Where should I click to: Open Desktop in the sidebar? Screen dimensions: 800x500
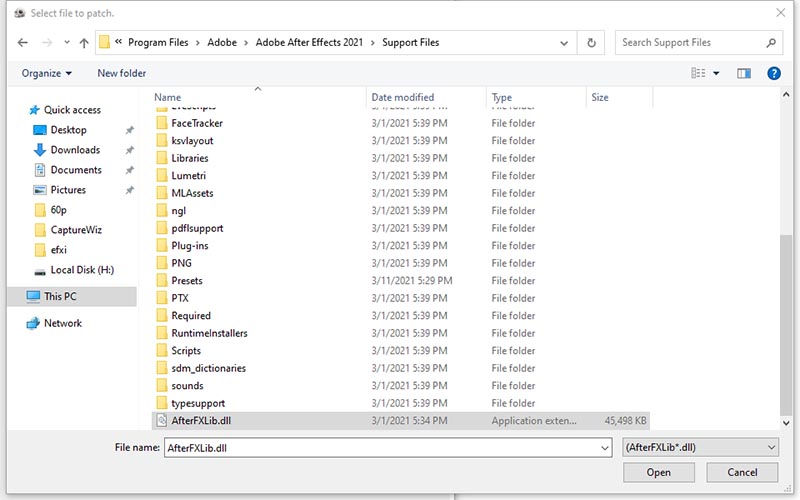pos(68,130)
